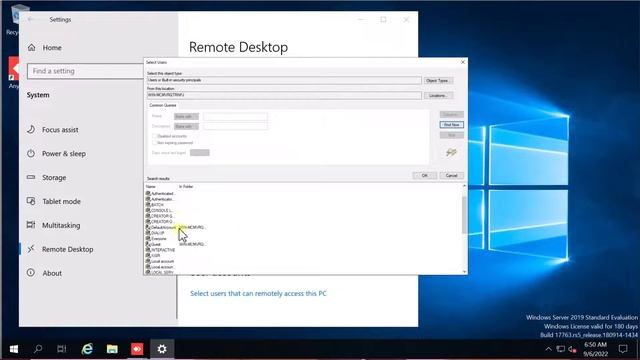Open the Name 'Starts with' dropdown
640x360 pixels.
coord(186,116)
